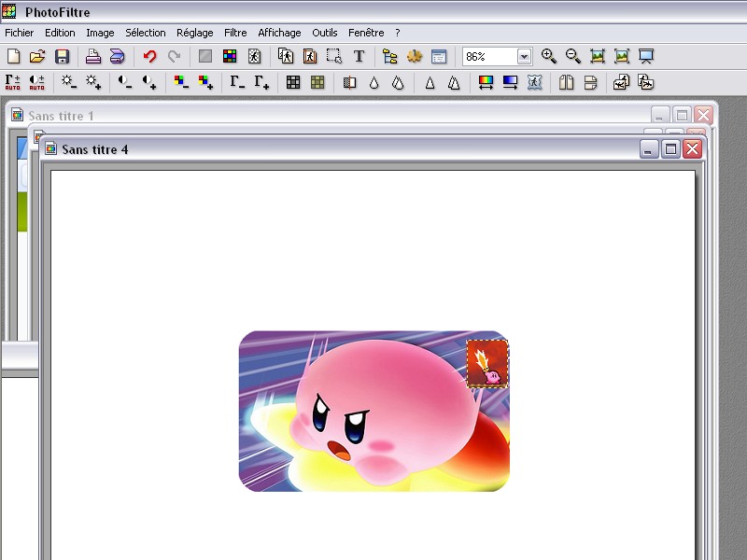
Task: Apply the Old photo sepia grid icon
Action: [317, 82]
